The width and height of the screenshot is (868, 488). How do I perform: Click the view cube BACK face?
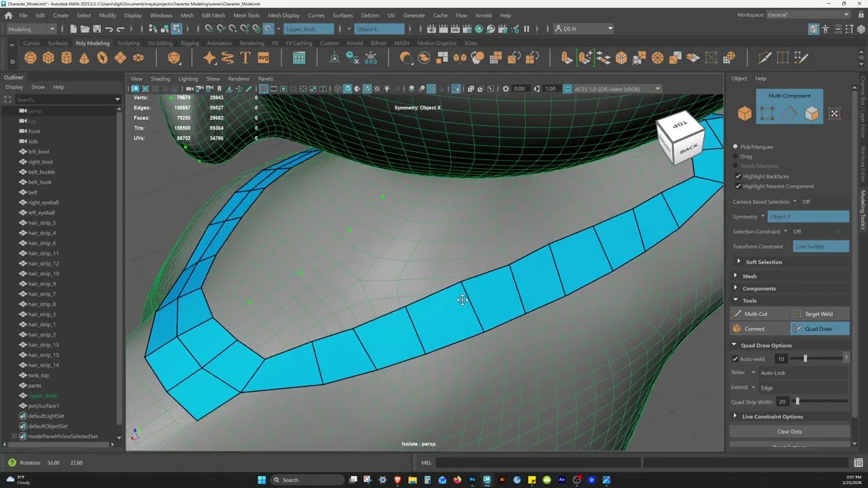pos(688,149)
